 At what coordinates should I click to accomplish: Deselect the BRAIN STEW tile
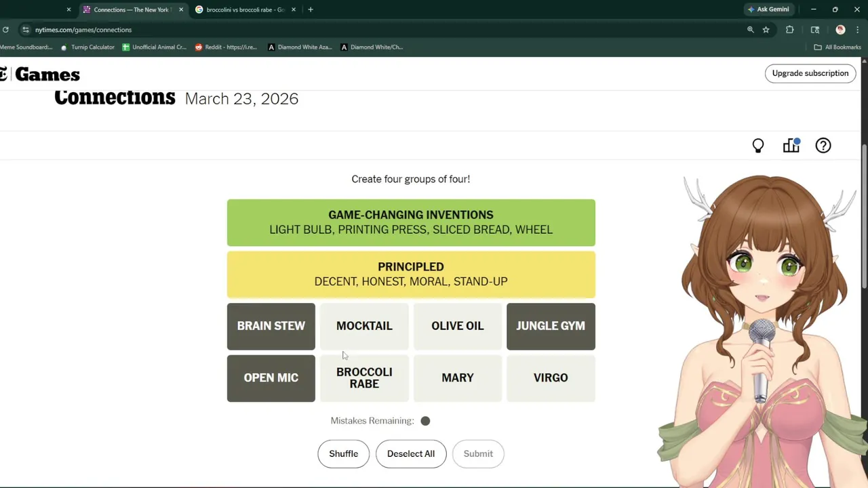tap(271, 326)
